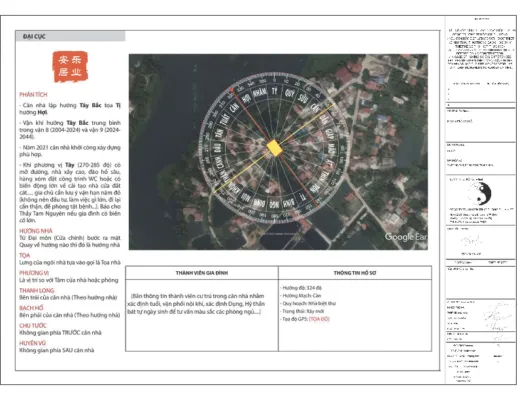Click the TÝ label on the compass

275,91
